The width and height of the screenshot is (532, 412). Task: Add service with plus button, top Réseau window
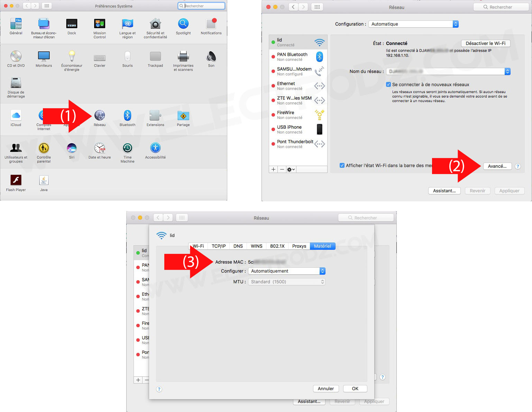273,170
